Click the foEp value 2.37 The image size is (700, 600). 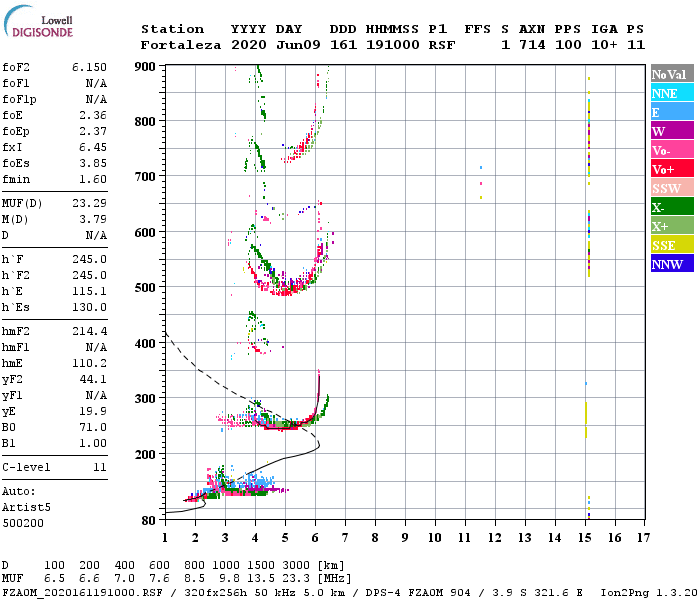click(93, 131)
